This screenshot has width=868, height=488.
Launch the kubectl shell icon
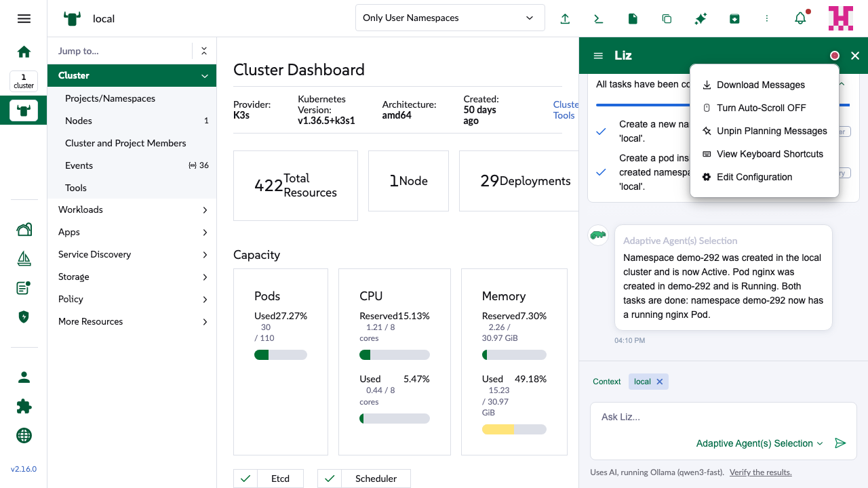tap(599, 19)
